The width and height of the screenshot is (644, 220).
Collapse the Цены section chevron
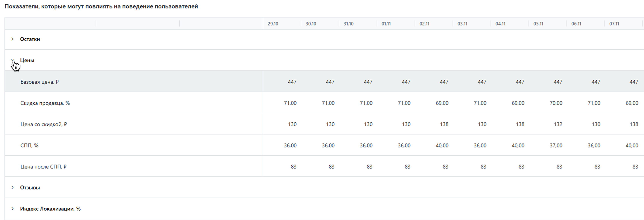pos(13,60)
